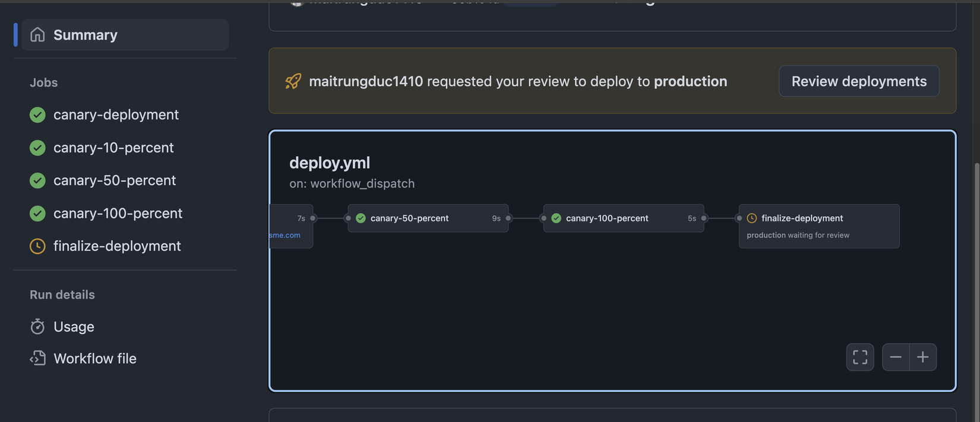Select canary-50-percent job in sidebar
The width and height of the screenshot is (980, 422).
pyautogui.click(x=115, y=180)
